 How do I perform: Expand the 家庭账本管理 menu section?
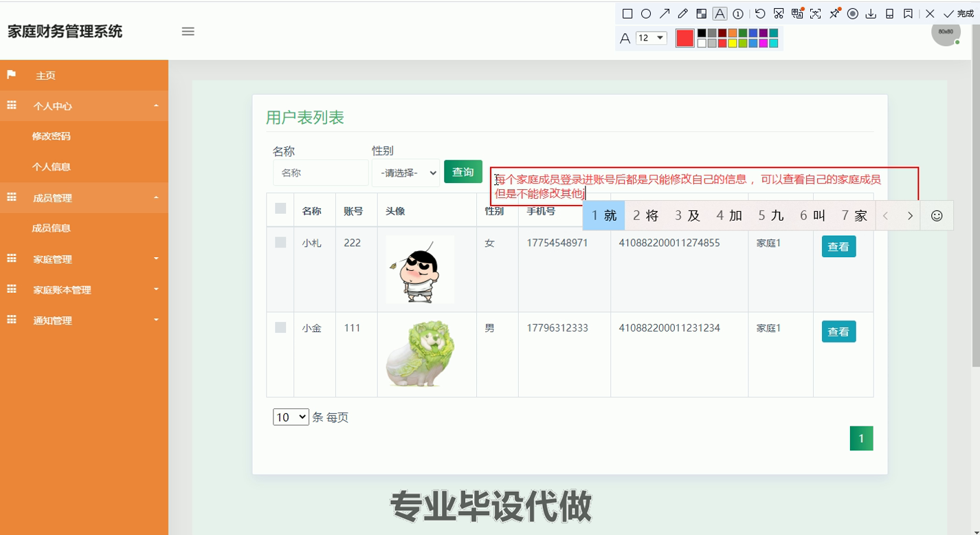tap(84, 290)
